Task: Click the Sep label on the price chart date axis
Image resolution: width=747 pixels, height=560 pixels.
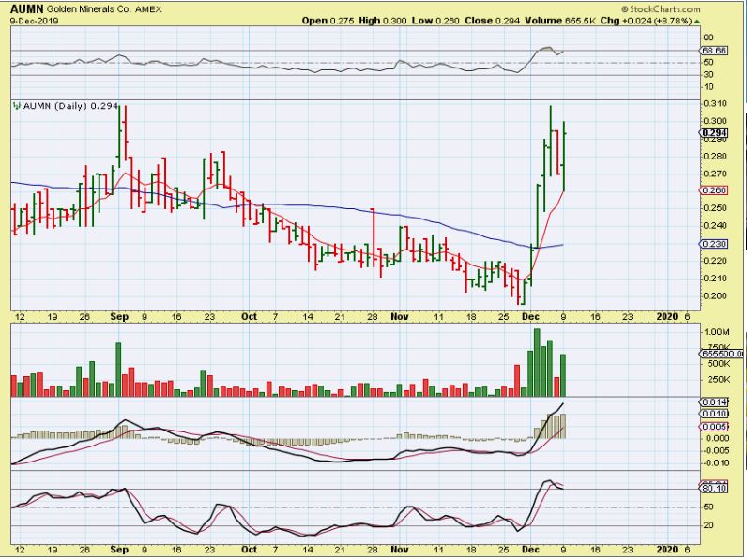Action: click(x=118, y=317)
